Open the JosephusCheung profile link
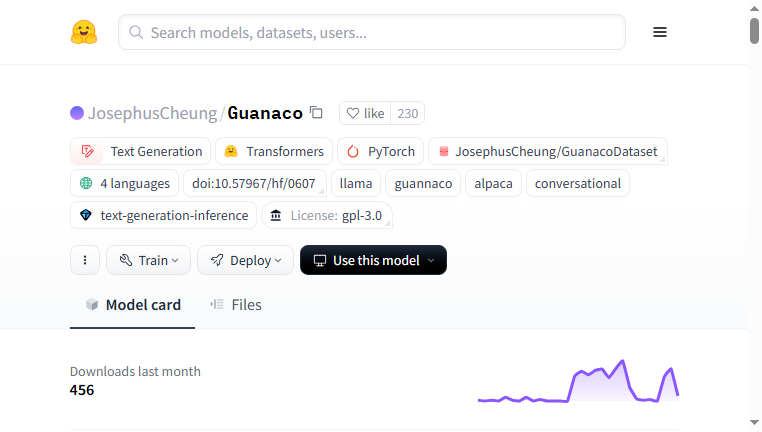The image size is (762, 432). (152, 113)
